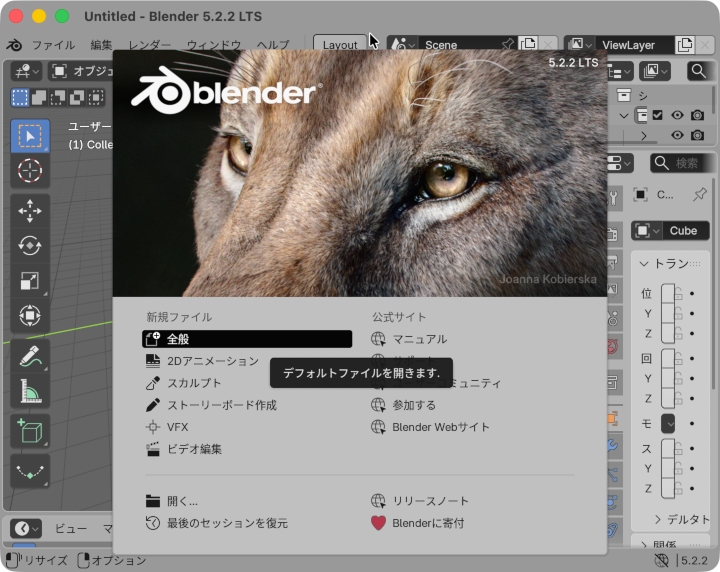The width and height of the screenshot is (720, 572).
Task: Click the scene collection box icon in the outliner
Action: tap(624, 95)
